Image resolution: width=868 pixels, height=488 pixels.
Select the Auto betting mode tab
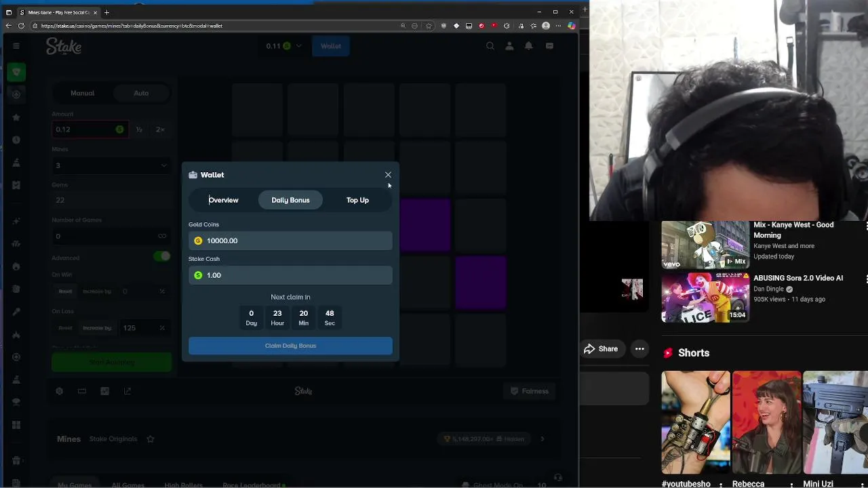click(141, 93)
